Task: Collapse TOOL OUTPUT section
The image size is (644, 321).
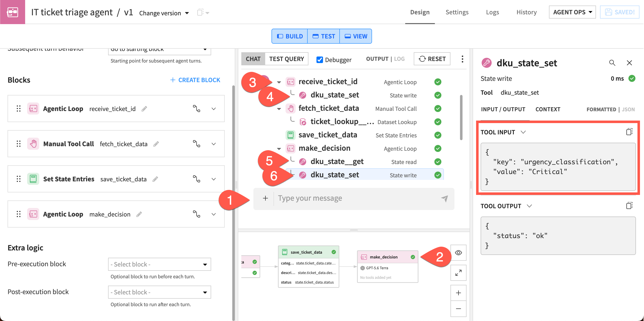Action: (x=529, y=206)
